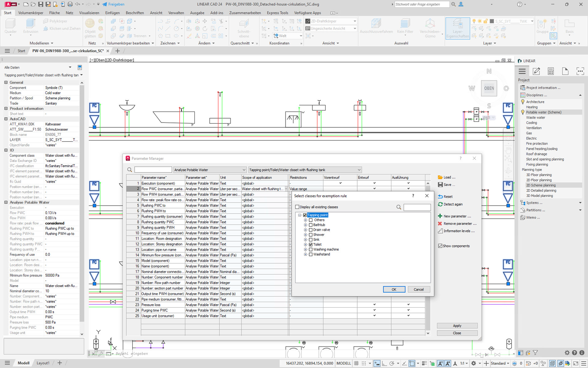Expand the Bathtub tree node

[x=305, y=225]
